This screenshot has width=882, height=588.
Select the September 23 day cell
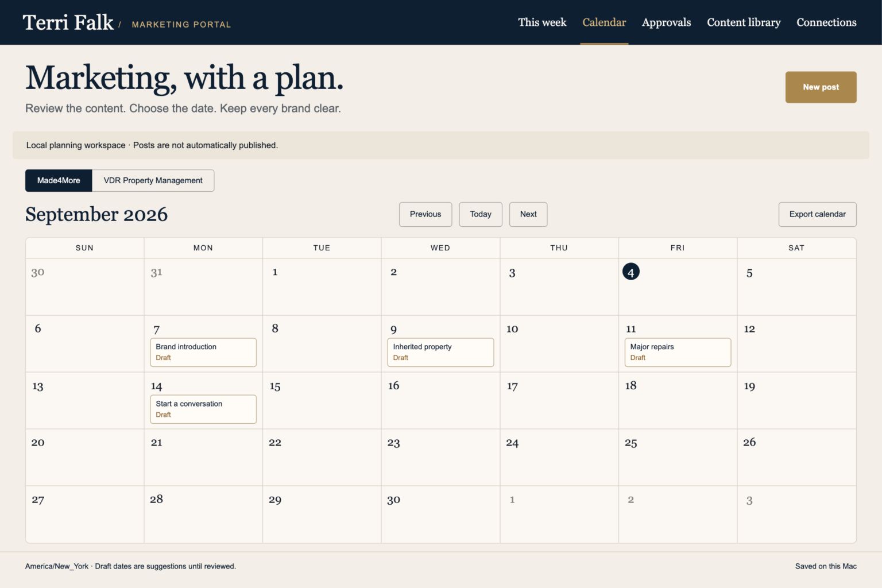click(440, 457)
